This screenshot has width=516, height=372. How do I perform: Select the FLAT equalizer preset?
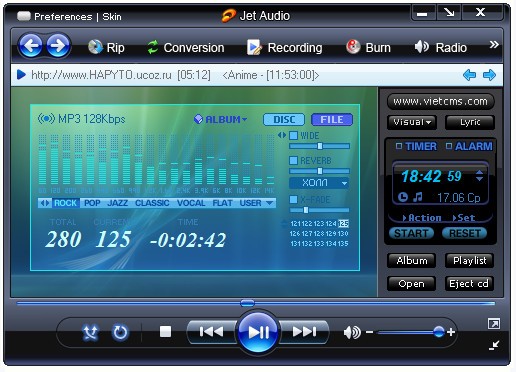pyautogui.click(x=222, y=203)
